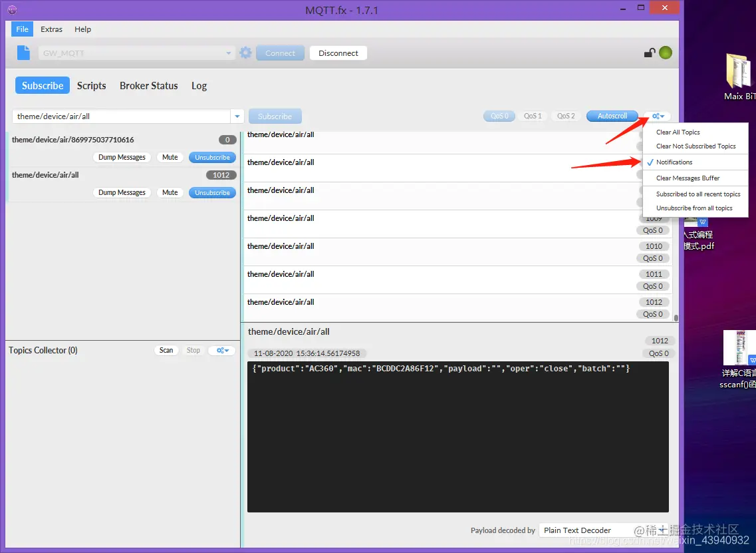Open Maix BiT folder on desktop

tap(739, 77)
